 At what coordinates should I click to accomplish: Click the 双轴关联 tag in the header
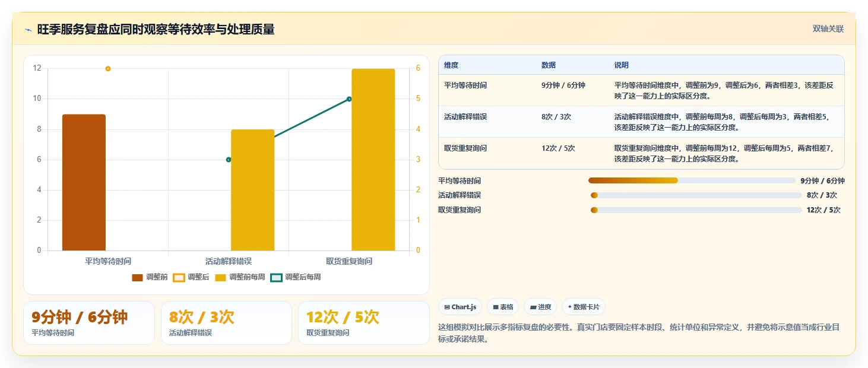tap(828, 29)
